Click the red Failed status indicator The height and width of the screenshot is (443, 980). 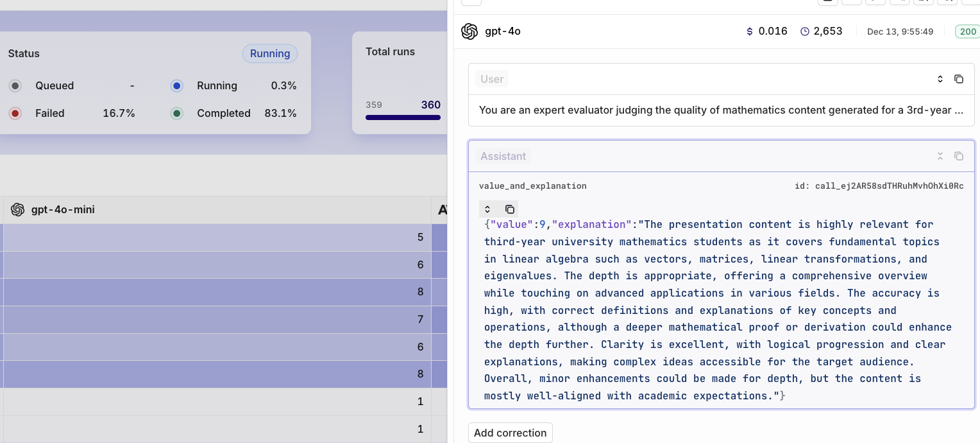(15, 114)
